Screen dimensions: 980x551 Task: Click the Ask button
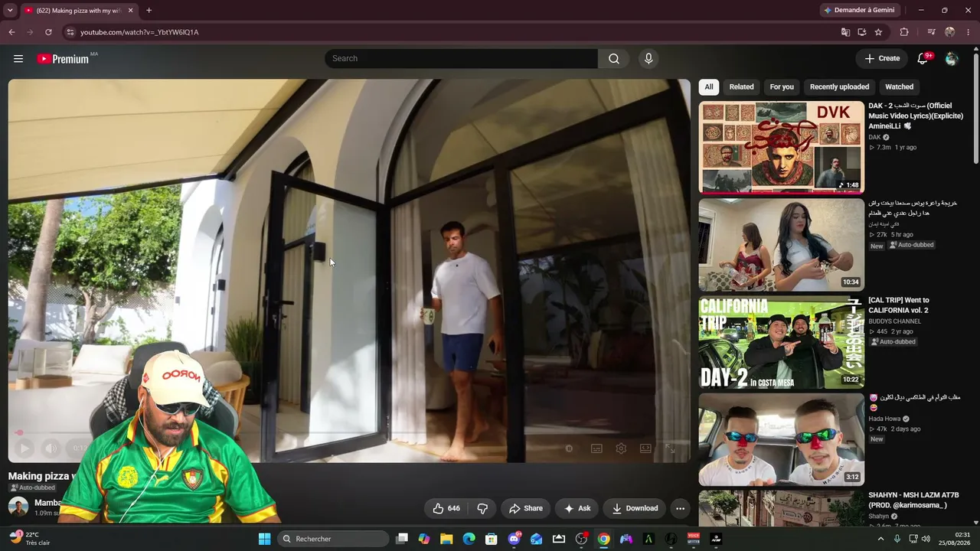coord(577,508)
